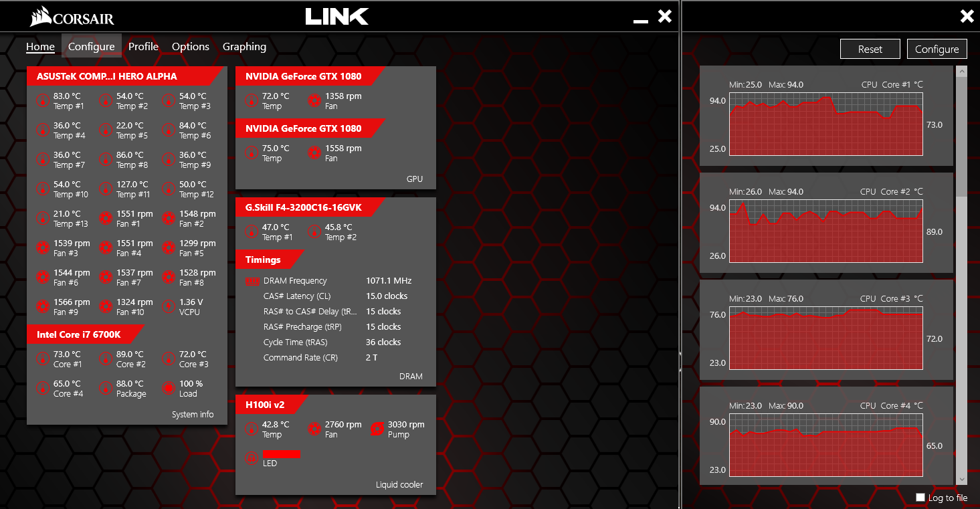This screenshot has width=980, height=509.
Task: Click the graph scrollbar up arrow
Action: (962, 71)
